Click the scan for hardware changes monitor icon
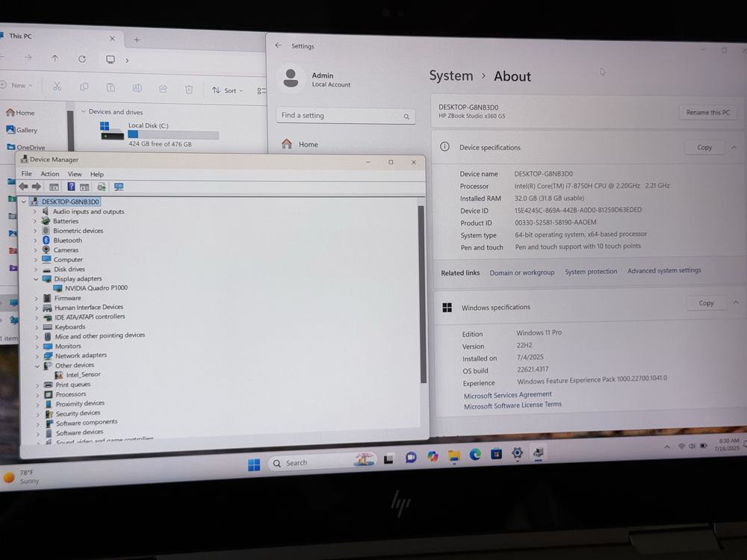 click(x=119, y=187)
